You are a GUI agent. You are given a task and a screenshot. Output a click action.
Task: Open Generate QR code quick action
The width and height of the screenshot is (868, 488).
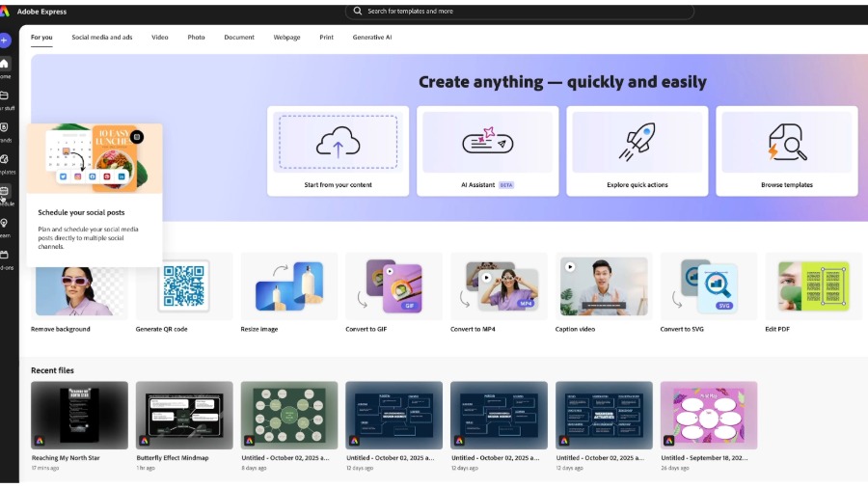click(x=184, y=293)
